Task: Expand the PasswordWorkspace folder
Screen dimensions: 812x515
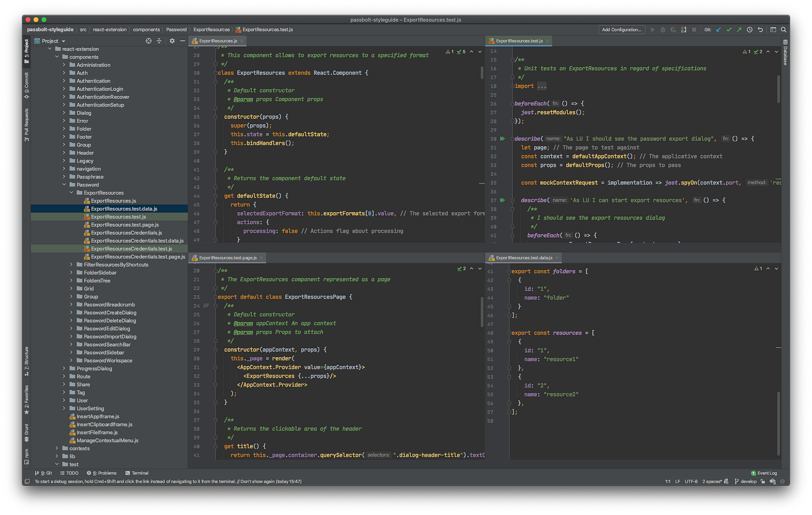Action: (71, 360)
